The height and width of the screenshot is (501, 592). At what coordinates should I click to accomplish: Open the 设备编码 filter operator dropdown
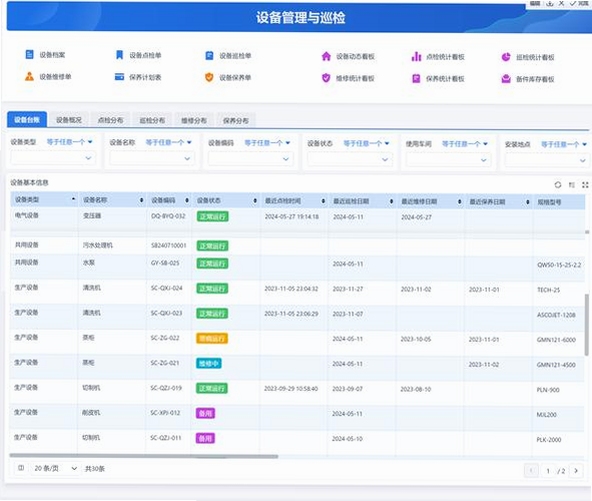point(267,143)
